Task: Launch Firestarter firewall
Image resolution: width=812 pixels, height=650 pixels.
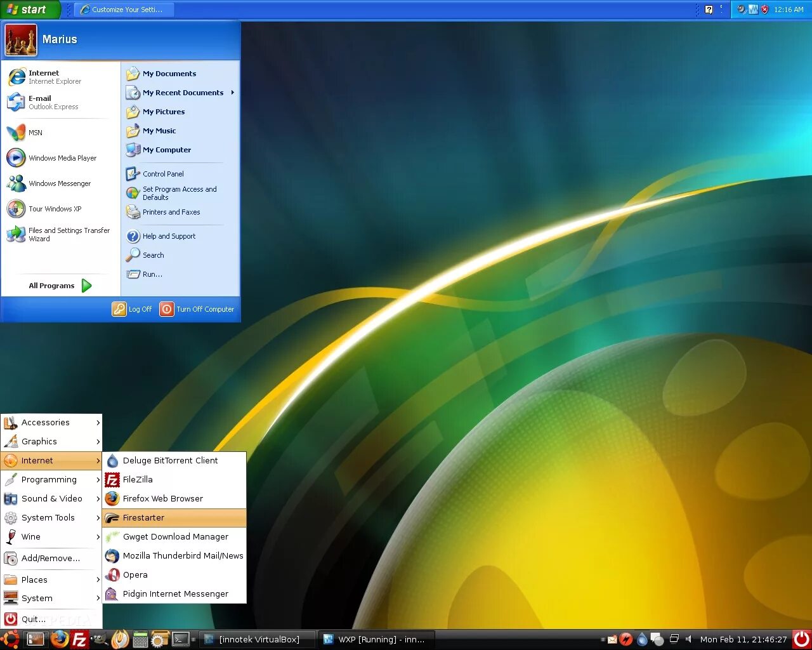Action: [x=174, y=518]
